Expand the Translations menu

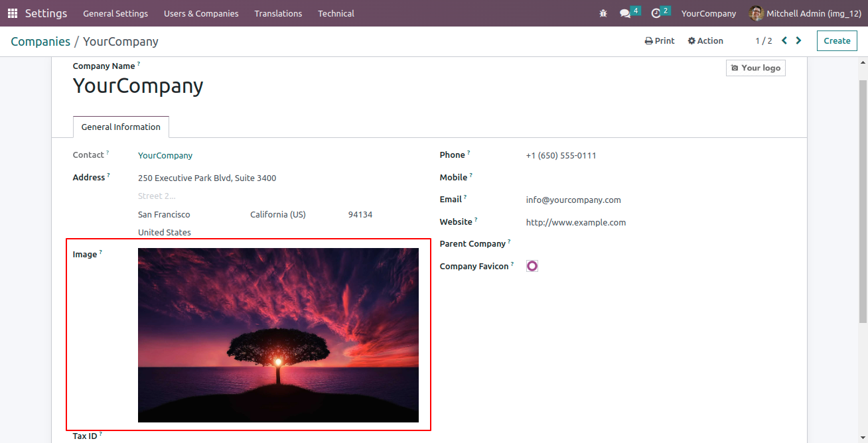coord(278,13)
